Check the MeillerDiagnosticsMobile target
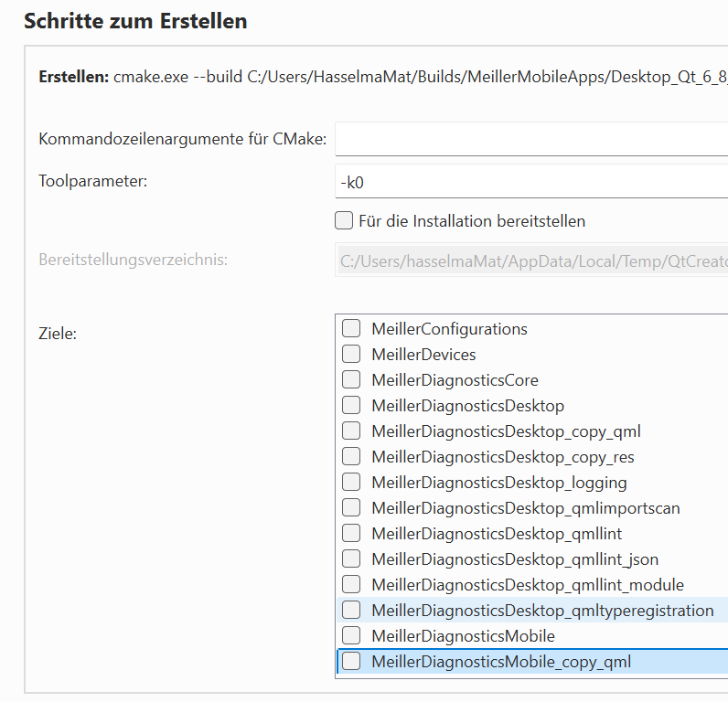This screenshot has width=728, height=702. tap(351, 635)
